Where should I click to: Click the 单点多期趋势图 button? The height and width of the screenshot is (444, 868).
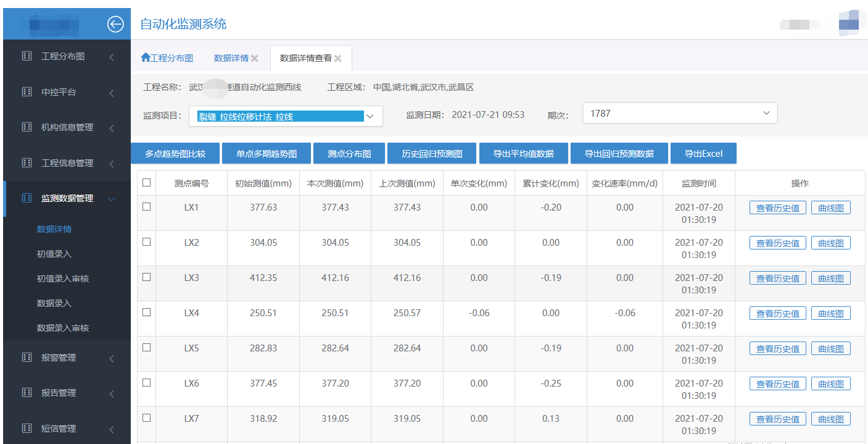pyautogui.click(x=267, y=153)
